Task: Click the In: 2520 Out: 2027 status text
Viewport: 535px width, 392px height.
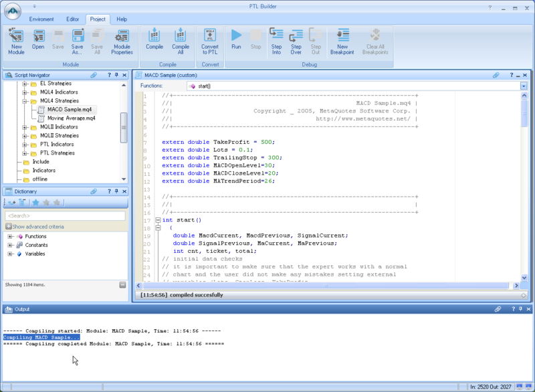Action: coord(490,387)
